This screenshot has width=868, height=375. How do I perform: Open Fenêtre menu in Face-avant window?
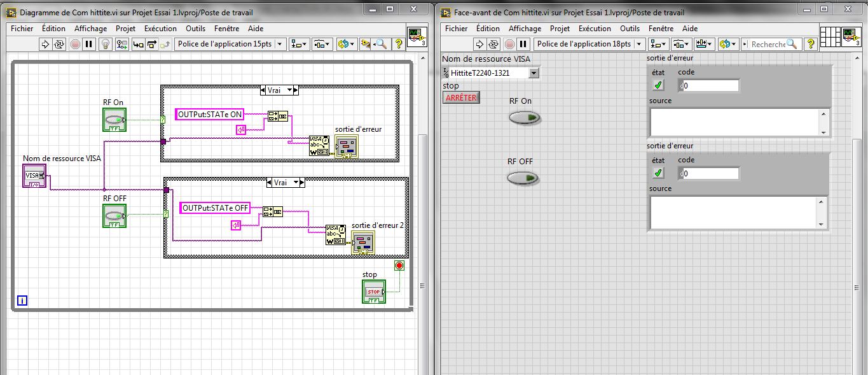coord(661,29)
